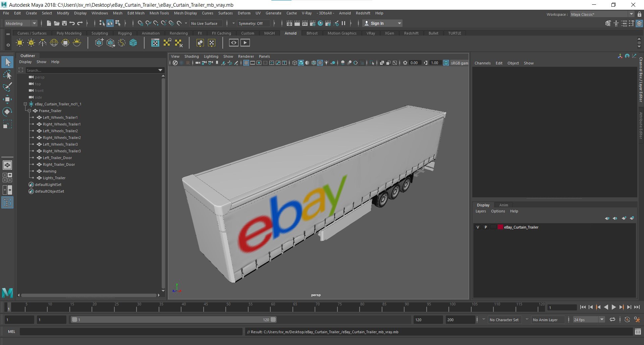Open the Sign In dropdown arrow
This screenshot has height=345, width=644.
click(x=399, y=23)
